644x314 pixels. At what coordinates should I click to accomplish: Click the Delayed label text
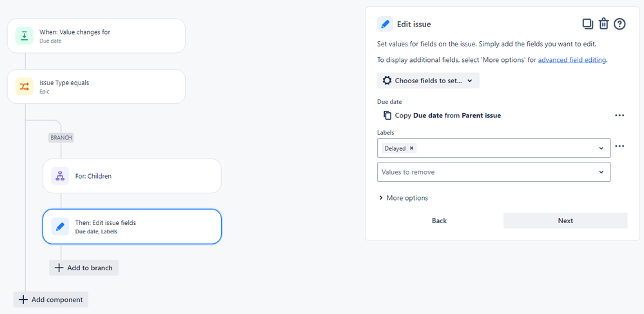tap(395, 148)
